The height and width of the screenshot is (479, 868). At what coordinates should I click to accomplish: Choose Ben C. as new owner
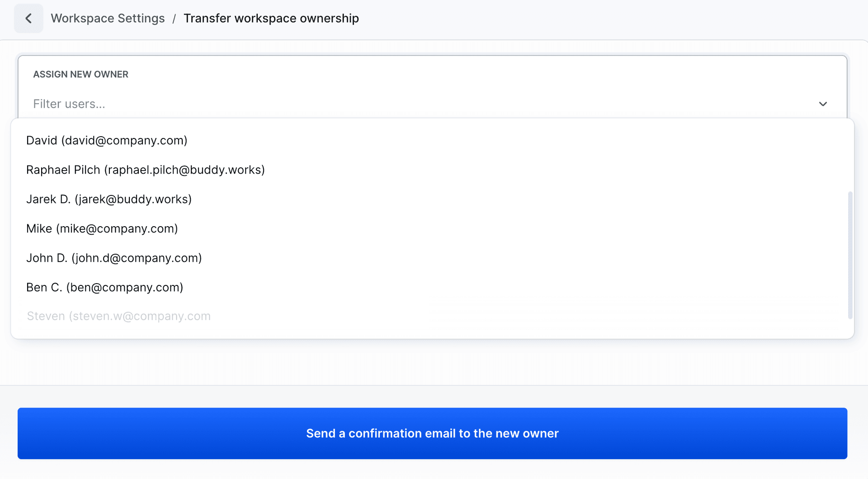104,287
